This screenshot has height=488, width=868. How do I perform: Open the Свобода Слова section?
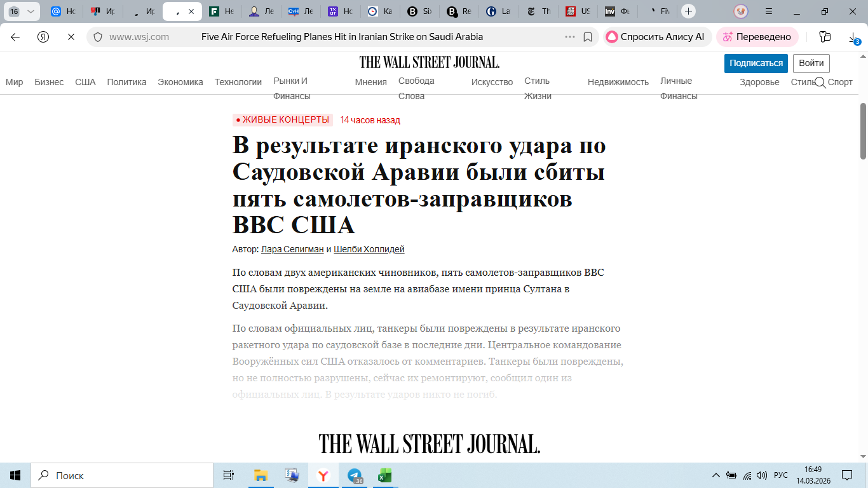click(416, 88)
